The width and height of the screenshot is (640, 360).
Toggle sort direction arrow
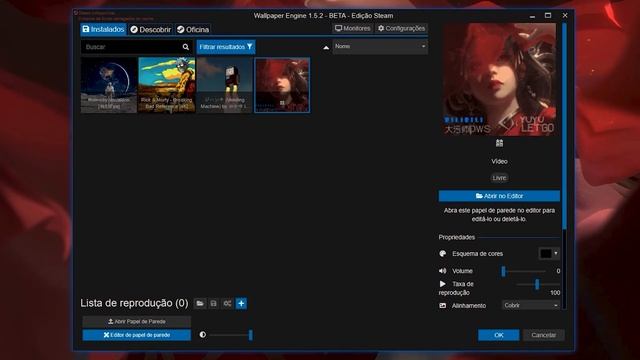pyautogui.click(x=326, y=47)
